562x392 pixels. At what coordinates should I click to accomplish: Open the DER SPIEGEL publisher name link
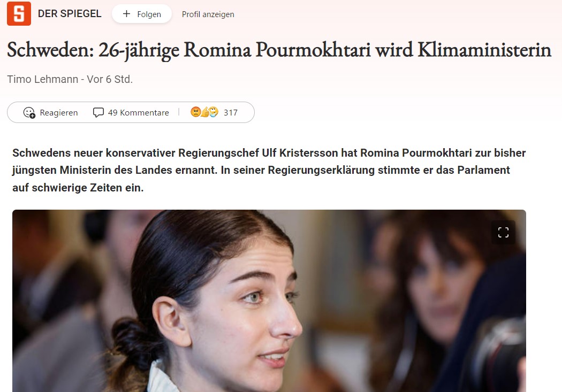pyautogui.click(x=70, y=13)
